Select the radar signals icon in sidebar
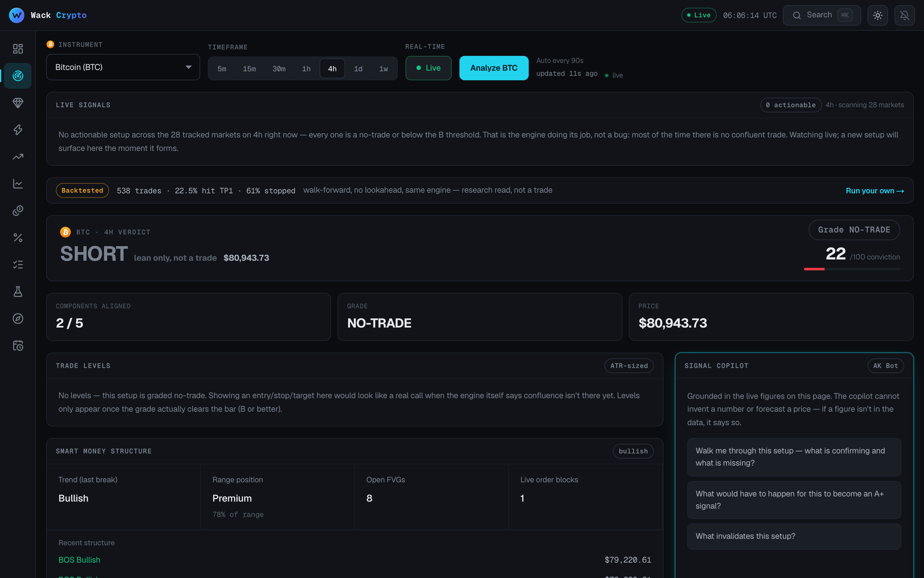This screenshot has width=924, height=578. (x=18, y=76)
